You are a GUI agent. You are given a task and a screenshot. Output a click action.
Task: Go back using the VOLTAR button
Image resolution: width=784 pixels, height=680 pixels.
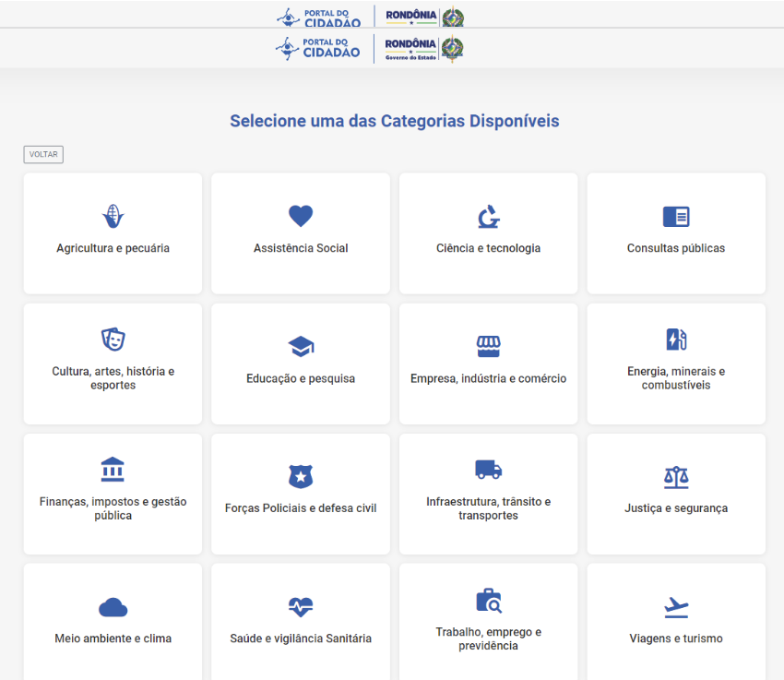(43, 154)
